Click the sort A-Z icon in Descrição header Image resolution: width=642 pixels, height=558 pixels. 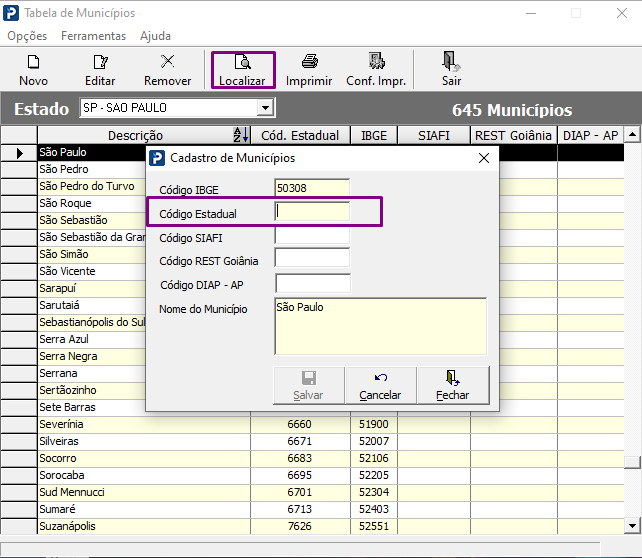tap(241, 135)
